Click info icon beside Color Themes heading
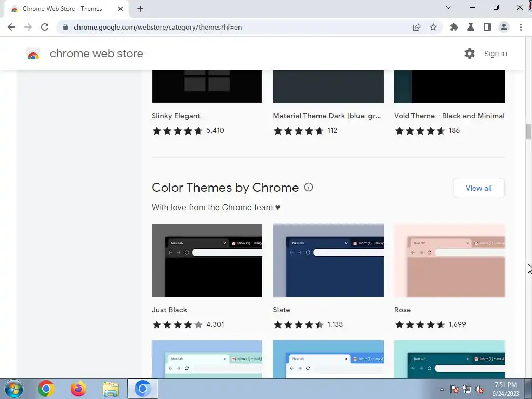The image size is (532, 399). pos(309,187)
